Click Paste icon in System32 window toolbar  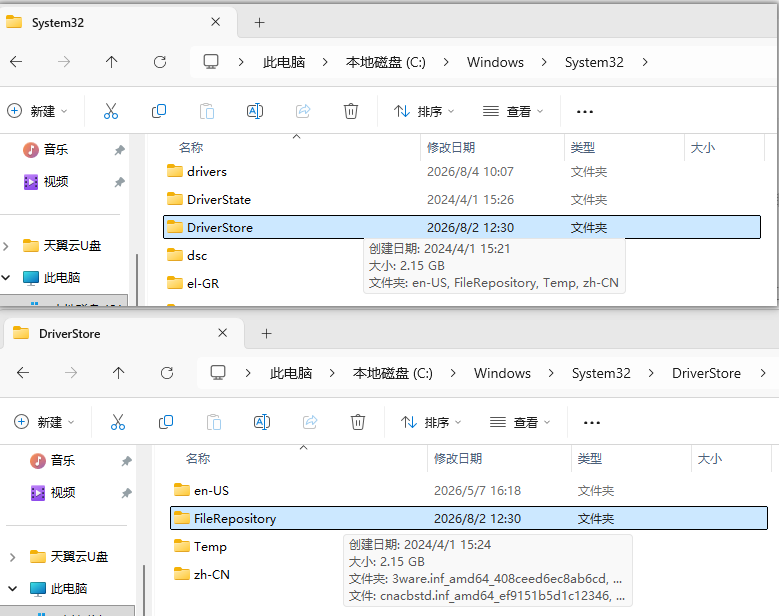tap(207, 111)
